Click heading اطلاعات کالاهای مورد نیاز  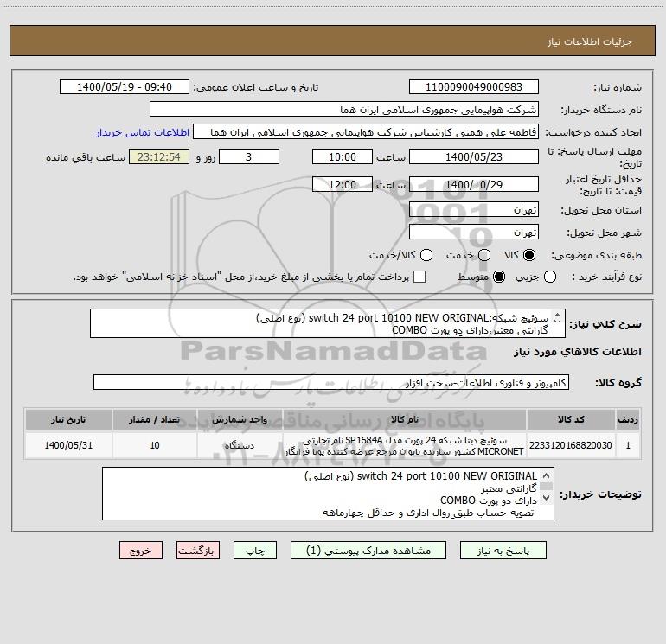click(577, 352)
